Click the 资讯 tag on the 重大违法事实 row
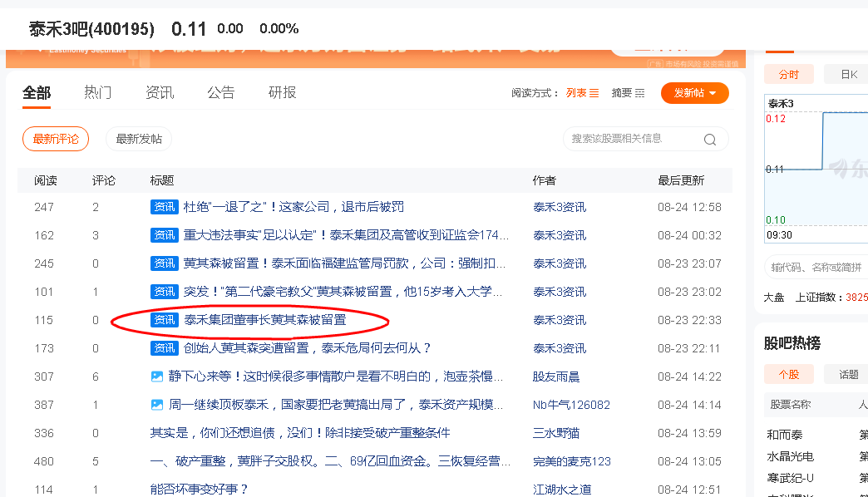The image size is (868, 497). [x=165, y=235]
